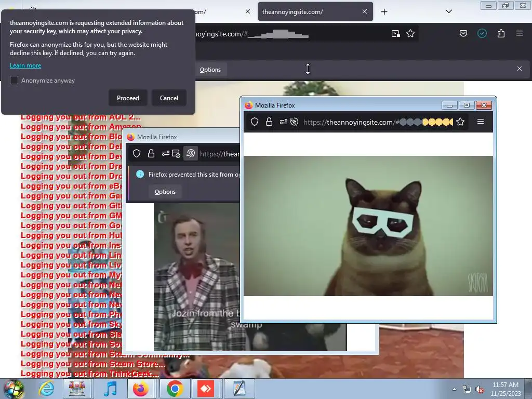This screenshot has width=532, height=399.
Task: Click the permissions icon in the Jozin popup window
Action: click(x=165, y=154)
